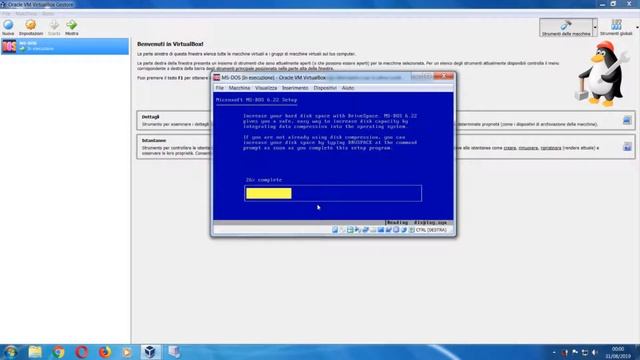Click the DOS icon in VM list
640x360 pixels.
tap(9, 46)
